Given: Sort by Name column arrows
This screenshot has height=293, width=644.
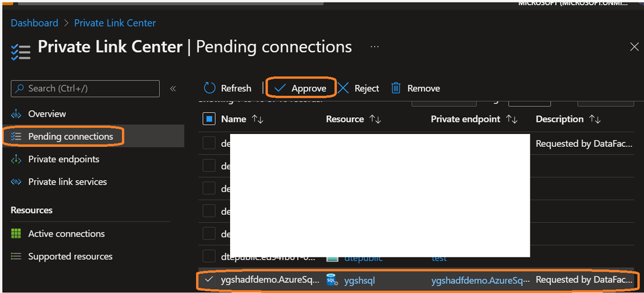Looking at the screenshot, I should tap(257, 119).
